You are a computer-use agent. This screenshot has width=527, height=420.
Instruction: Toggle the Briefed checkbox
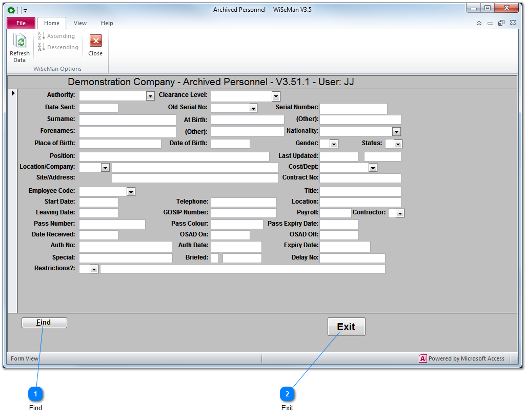pyautogui.click(x=215, y=258)
